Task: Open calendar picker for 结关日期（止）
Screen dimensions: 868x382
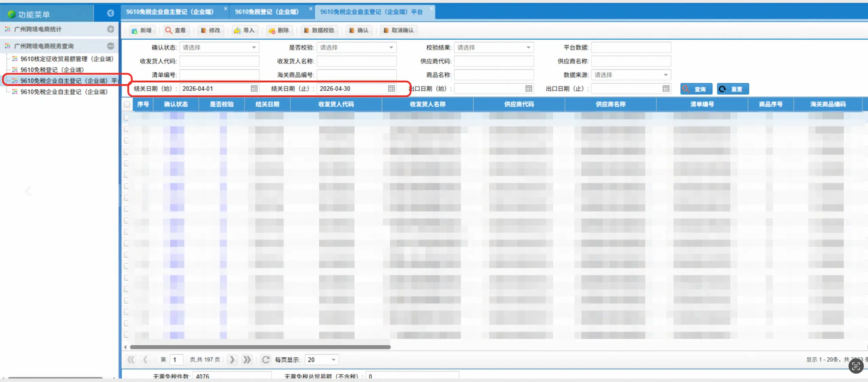Action: point(391,89)
